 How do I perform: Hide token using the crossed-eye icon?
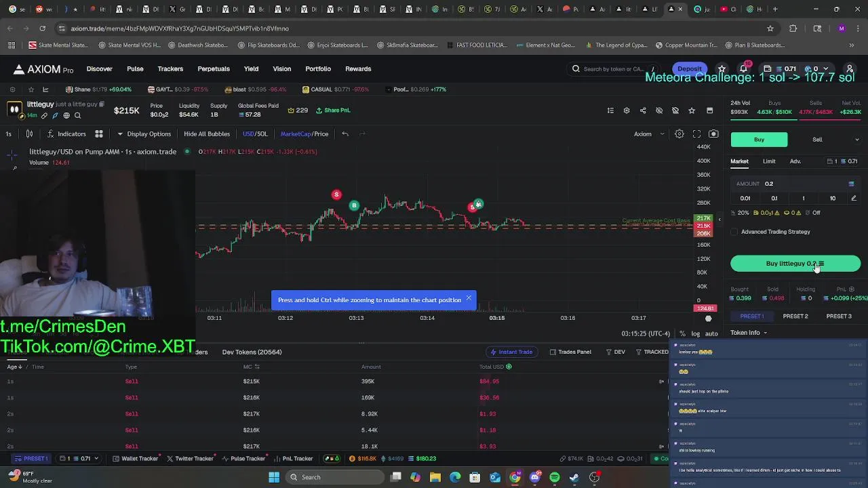[659, 110]
